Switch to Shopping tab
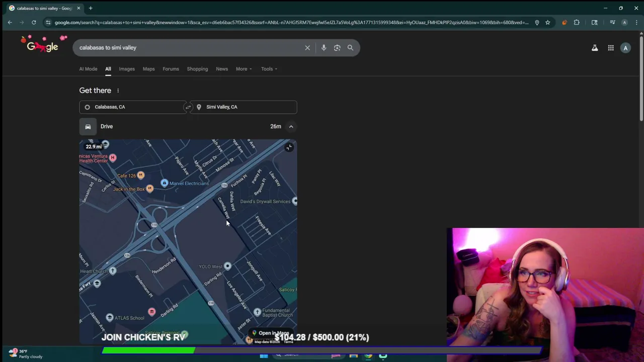644x362 pixels. coord(197,69)
